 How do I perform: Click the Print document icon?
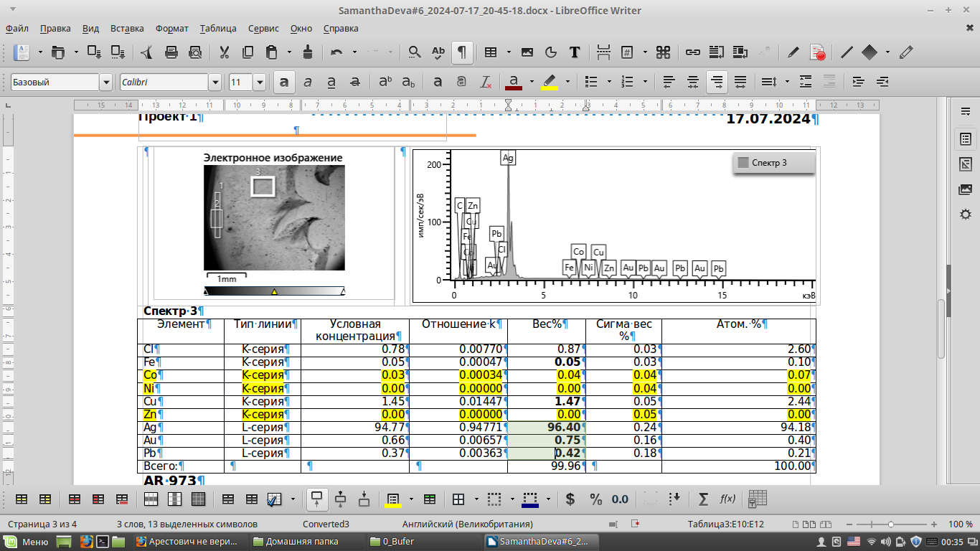[x=171, y=52]
